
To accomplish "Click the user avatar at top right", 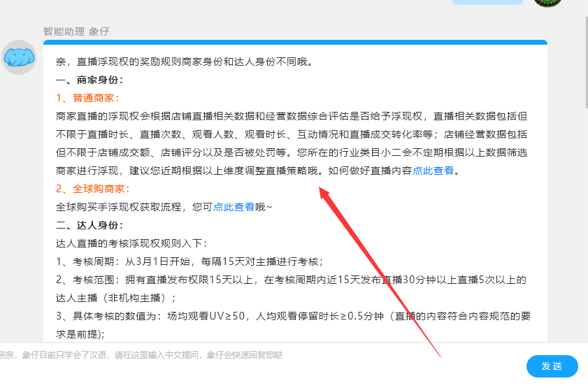I will 547,3.
